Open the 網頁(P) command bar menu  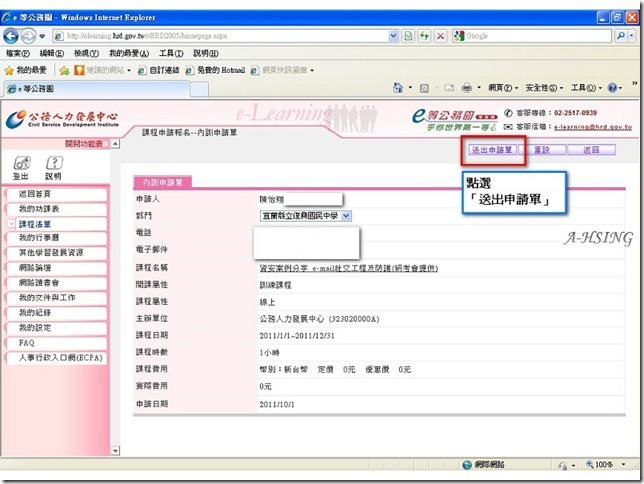pos(503,88)
